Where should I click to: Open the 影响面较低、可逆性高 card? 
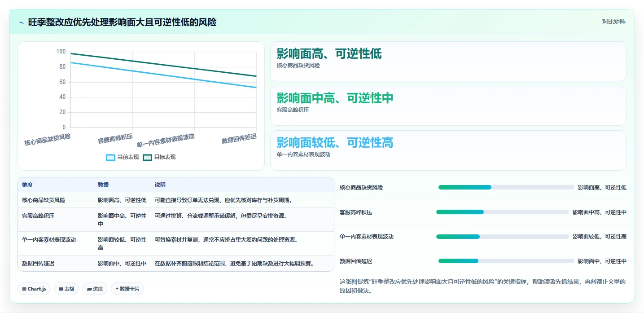448,150
